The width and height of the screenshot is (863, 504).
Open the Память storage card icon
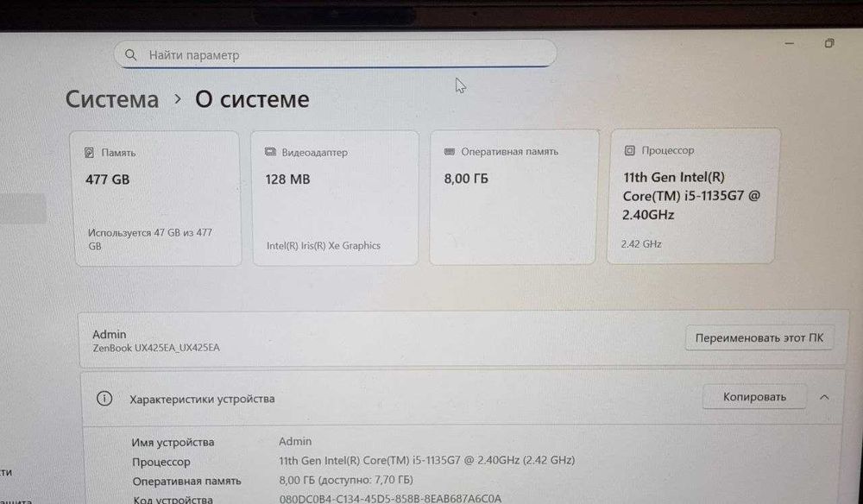click(x=89, y=153)
